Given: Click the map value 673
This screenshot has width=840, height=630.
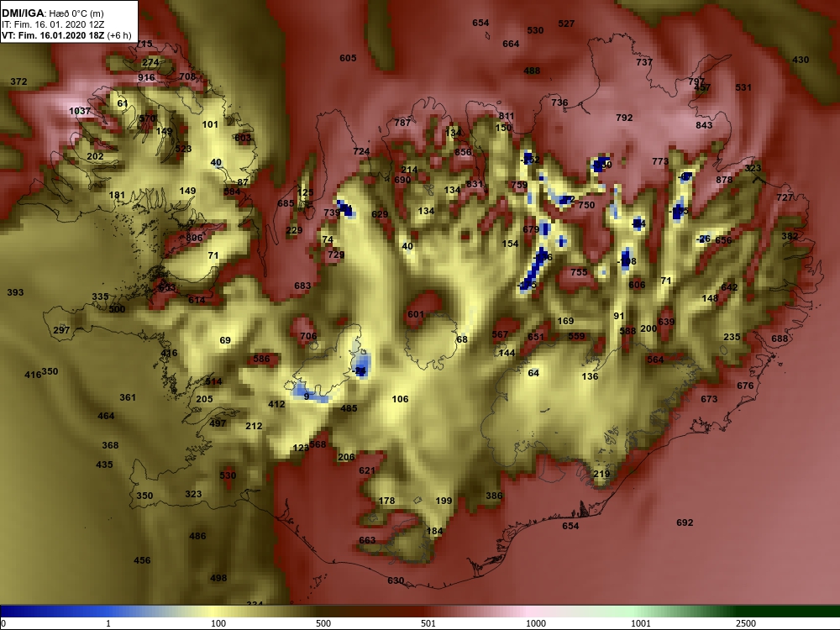Looking at the screenshot, I should 709,399.
